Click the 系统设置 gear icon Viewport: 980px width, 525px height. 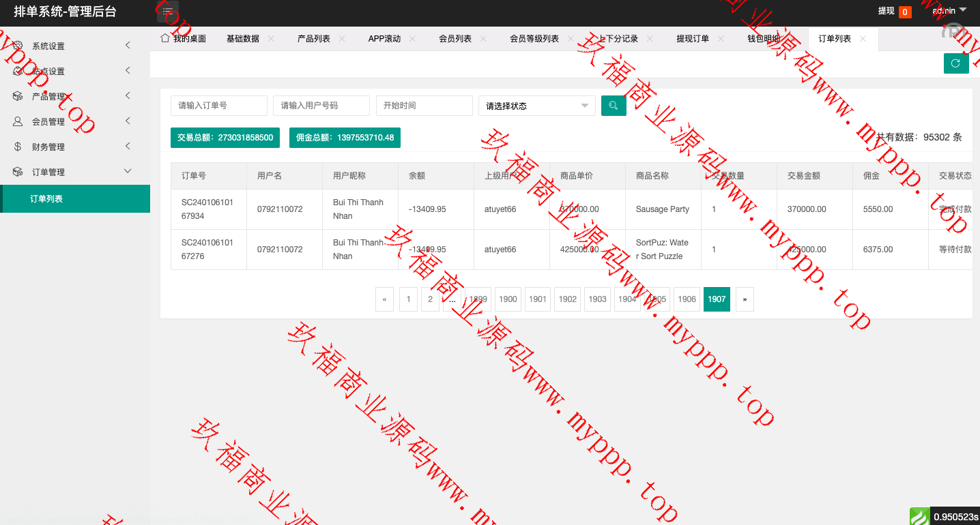point(18,46)
